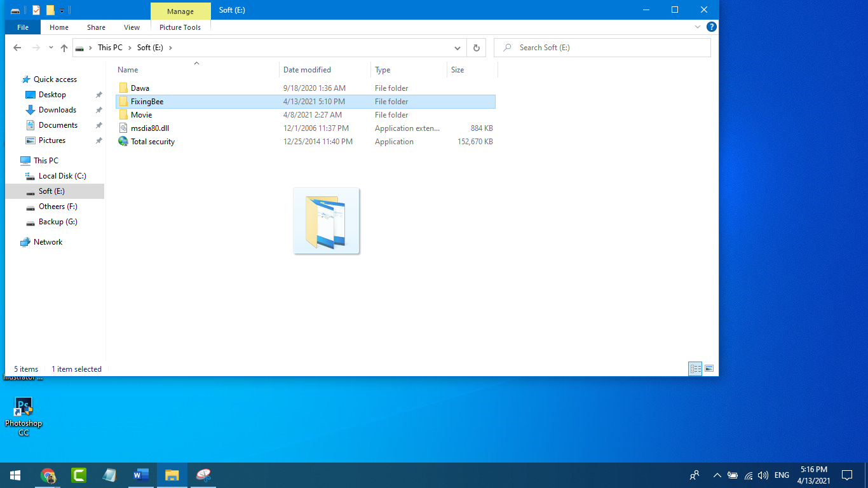Switch to the View ribbon tab
This screenshot has width=868, height=488.
coord(132,27)
